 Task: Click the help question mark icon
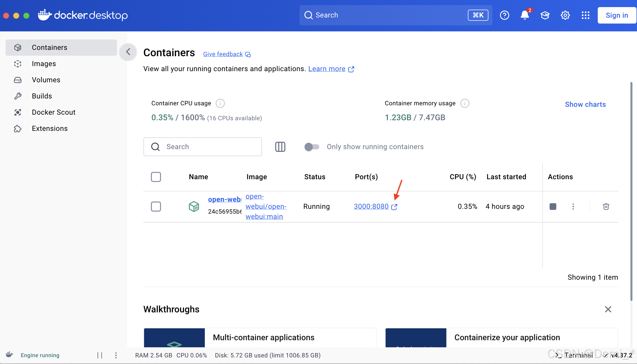[x=504, y=15]
